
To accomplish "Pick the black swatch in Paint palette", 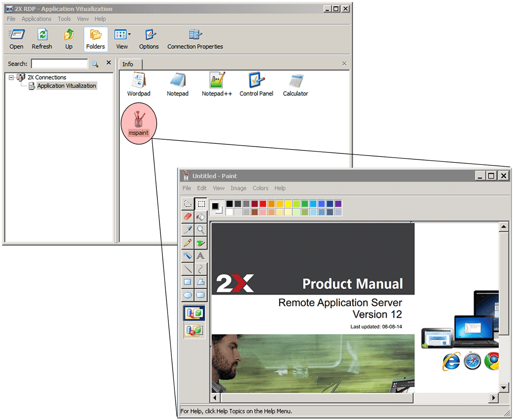I will coord(230,204).
